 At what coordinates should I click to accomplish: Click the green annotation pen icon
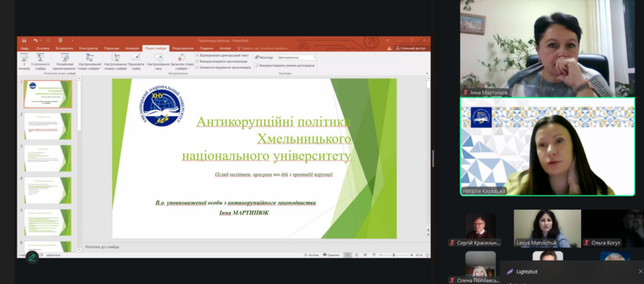(x=31, y=257)
